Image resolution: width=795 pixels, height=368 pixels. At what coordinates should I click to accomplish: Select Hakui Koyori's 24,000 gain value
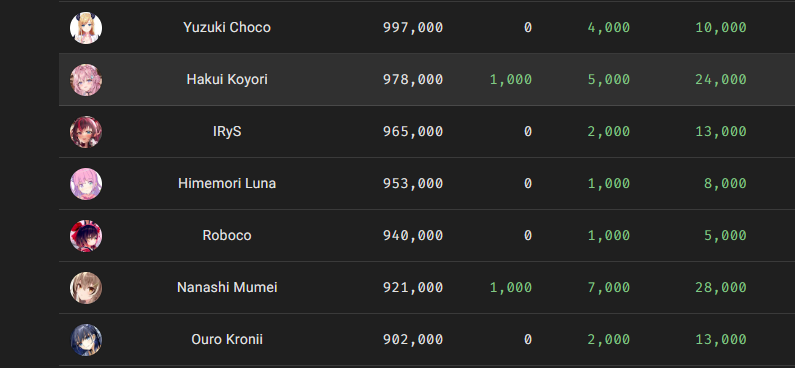tap(720, 80)
